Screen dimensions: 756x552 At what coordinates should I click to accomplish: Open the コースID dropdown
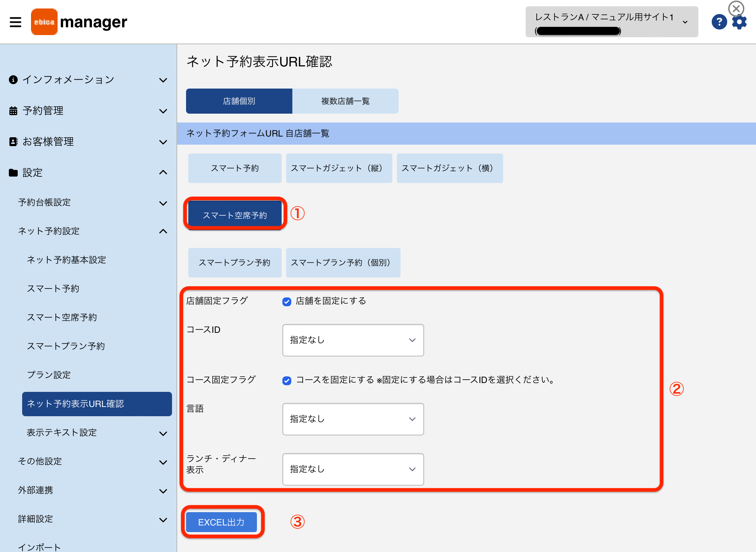click(x=353, y=340)
